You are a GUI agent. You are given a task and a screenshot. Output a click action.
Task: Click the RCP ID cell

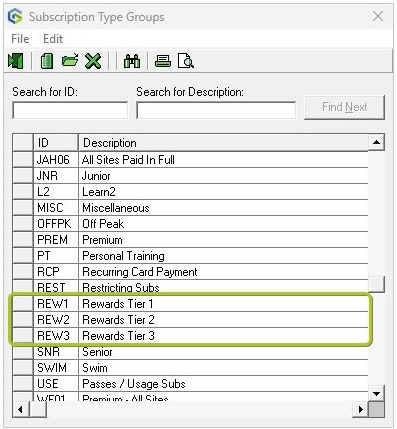(x=56, y=272)
